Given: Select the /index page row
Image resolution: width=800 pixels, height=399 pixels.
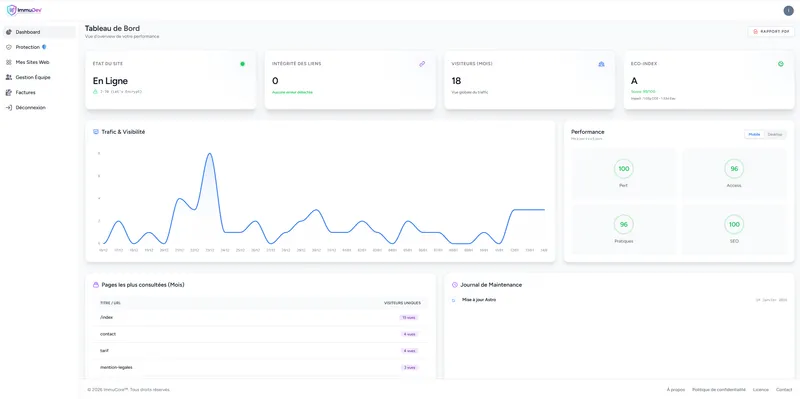Looking at the screenshot, I should (260, 317).
